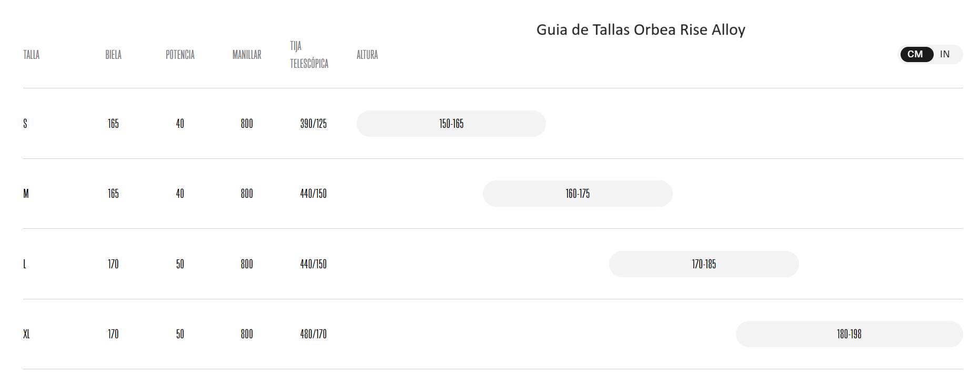Image resolution: width=980 pixels, height=373 pixels.
Task: Select the S size row label
Action: pyautogui.click(x=25, y=124)
